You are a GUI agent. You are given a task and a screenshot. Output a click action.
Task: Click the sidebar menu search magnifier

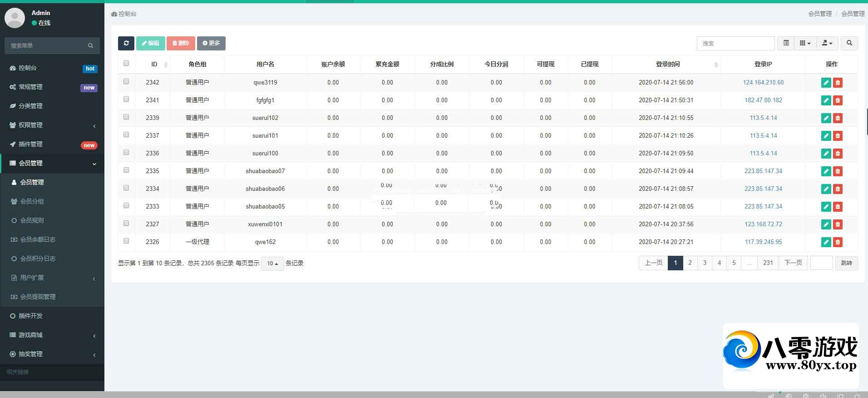[x=91, y=45]
